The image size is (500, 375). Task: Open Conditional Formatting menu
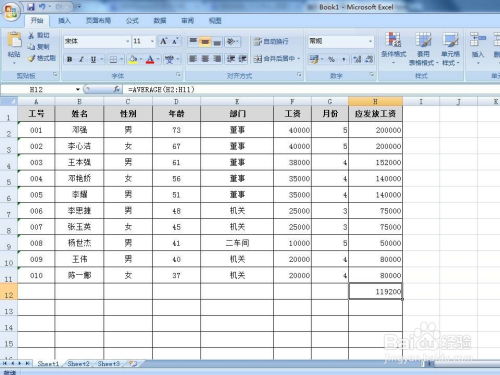click(x=393, y=47)
